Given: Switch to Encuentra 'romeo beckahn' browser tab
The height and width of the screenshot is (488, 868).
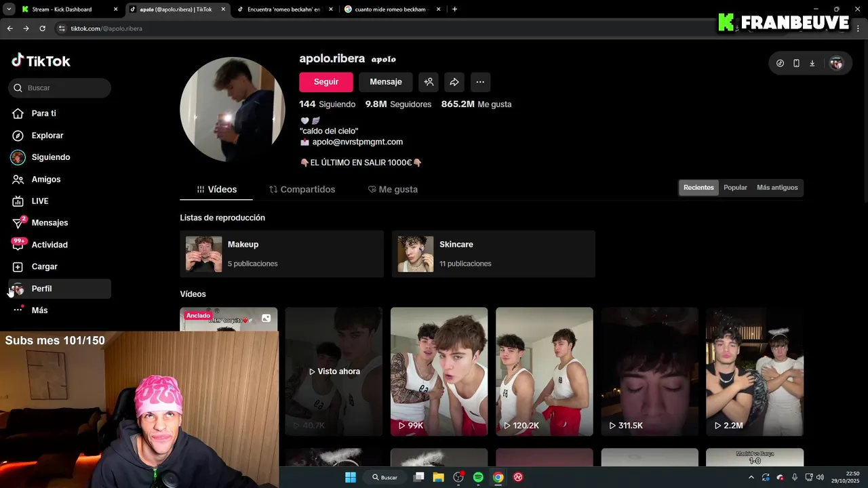Looking at the screenshot, I should 283,9.
